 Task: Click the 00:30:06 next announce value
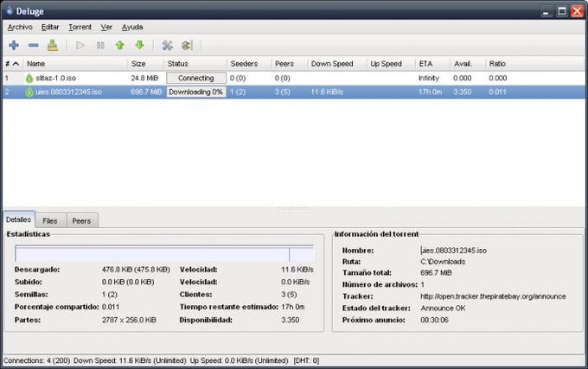pos(434,320)
